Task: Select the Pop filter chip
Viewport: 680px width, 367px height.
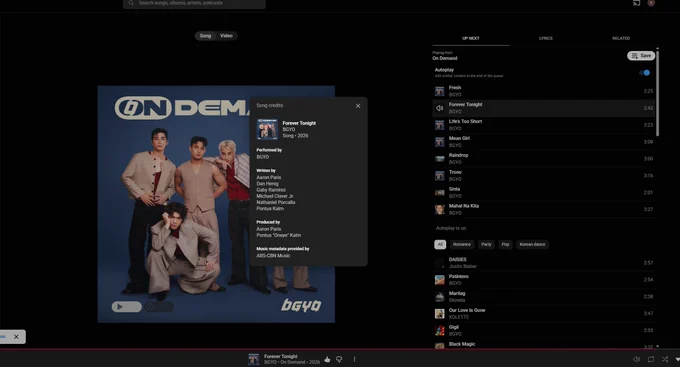Action: pyautogui.click(x=505, y=245)
